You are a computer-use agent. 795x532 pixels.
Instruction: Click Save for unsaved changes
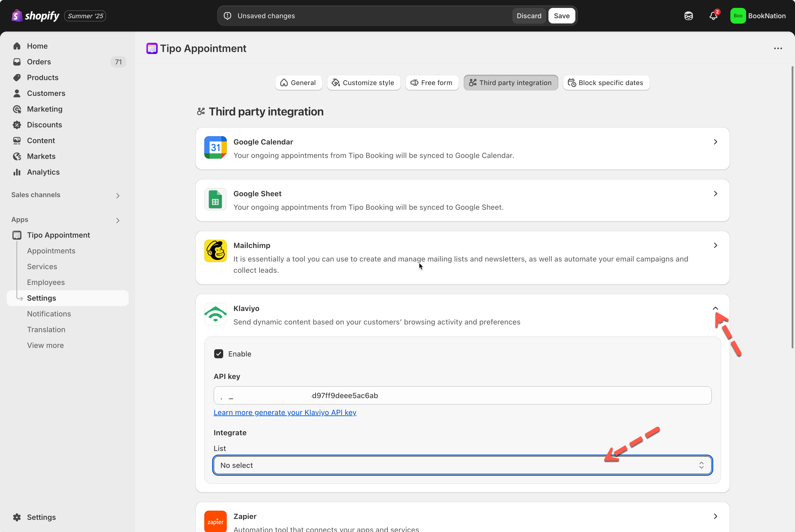561,16
